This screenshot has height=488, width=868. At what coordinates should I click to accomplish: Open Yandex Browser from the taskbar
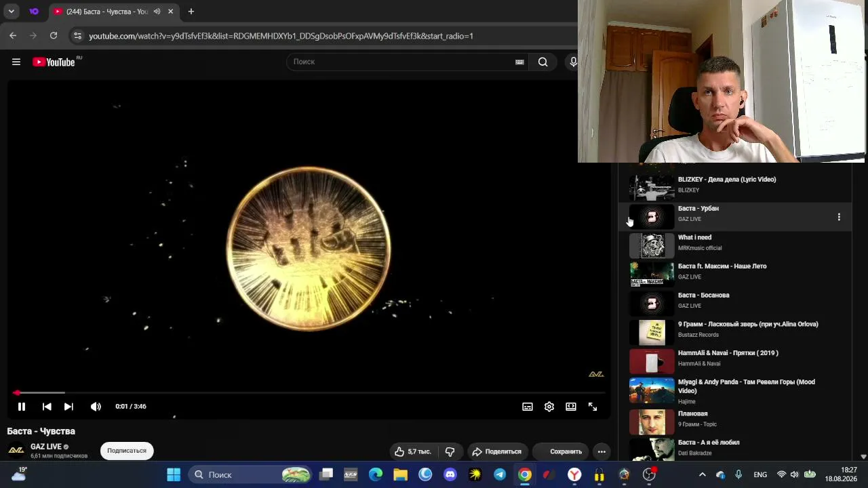click(x=574, y=475)
